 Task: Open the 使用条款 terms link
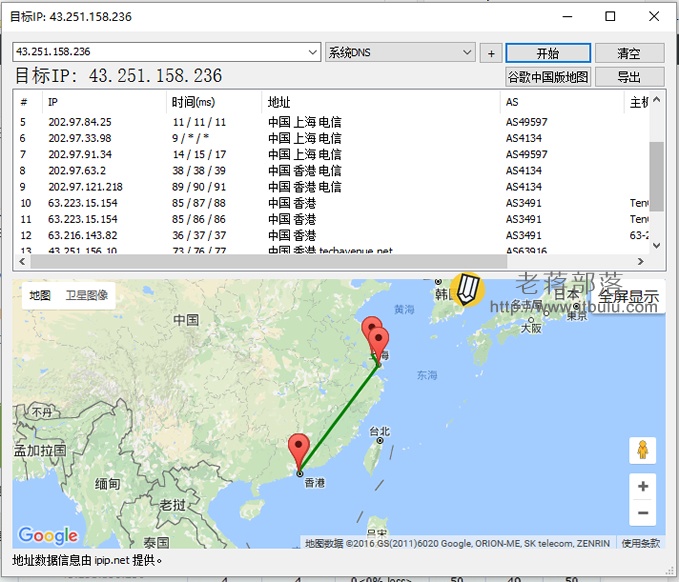click(641, 543)
